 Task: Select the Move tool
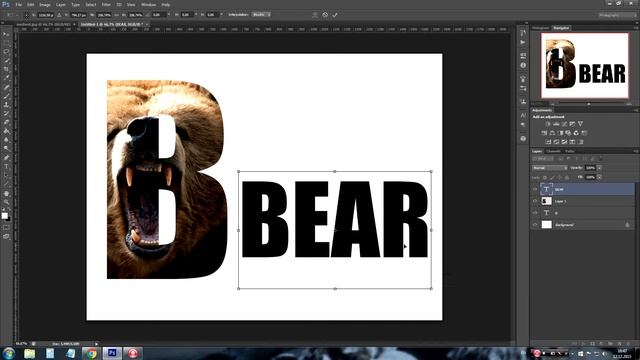[x=6, y=34]
